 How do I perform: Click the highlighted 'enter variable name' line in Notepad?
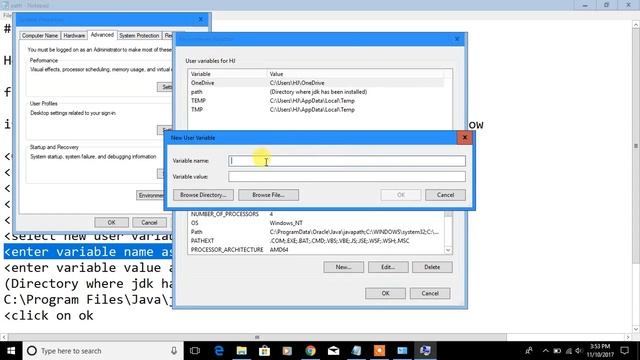tap(88, 252)
